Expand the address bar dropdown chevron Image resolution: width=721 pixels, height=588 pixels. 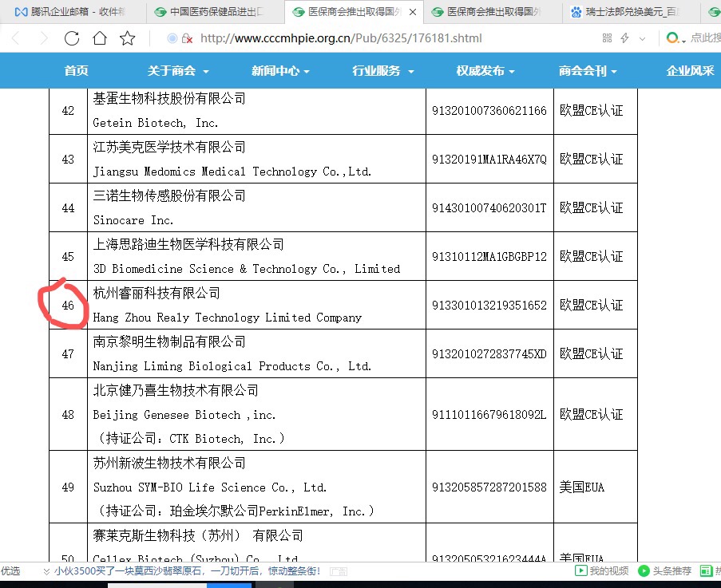[643, 39]
